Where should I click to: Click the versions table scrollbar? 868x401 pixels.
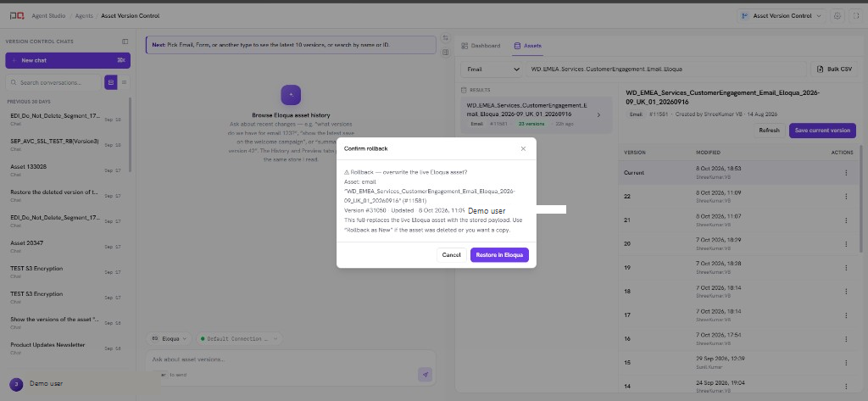(860, 199)
